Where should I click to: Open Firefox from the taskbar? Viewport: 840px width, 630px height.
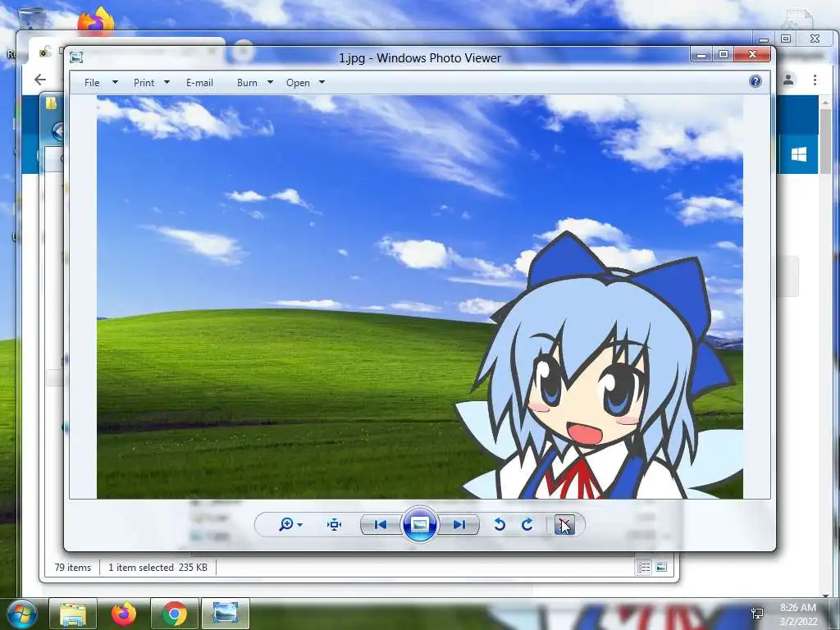tap(123, 614)
